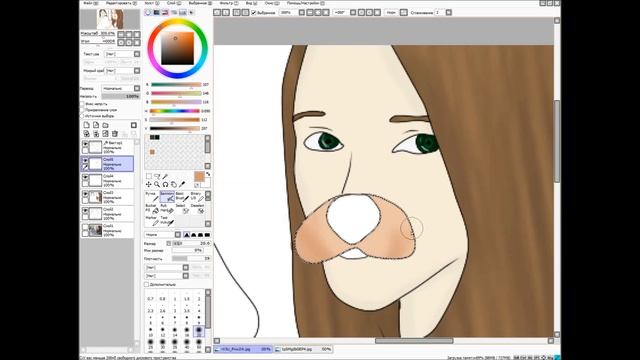Open the Слой menu

(173, 3)
